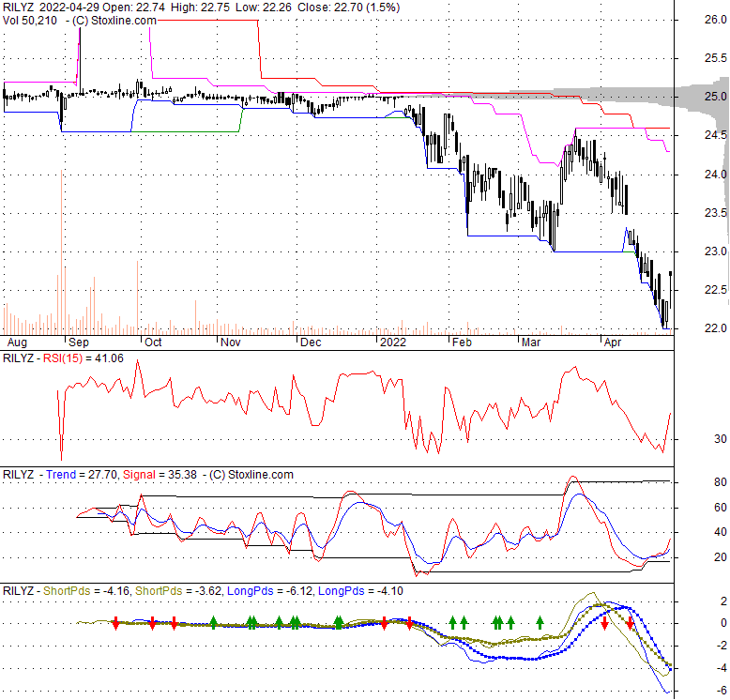The image size is (730, 700).
Task: Click the '80' level on Trend axis
Action: [721, 482]
